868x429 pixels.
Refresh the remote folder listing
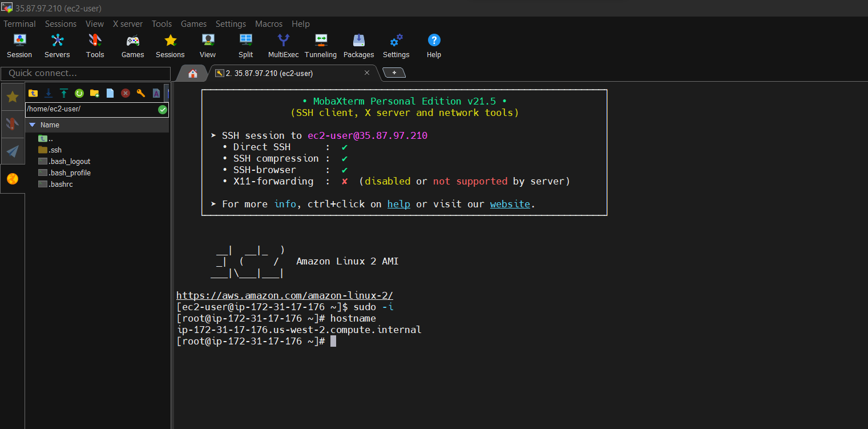click(79, 93)
